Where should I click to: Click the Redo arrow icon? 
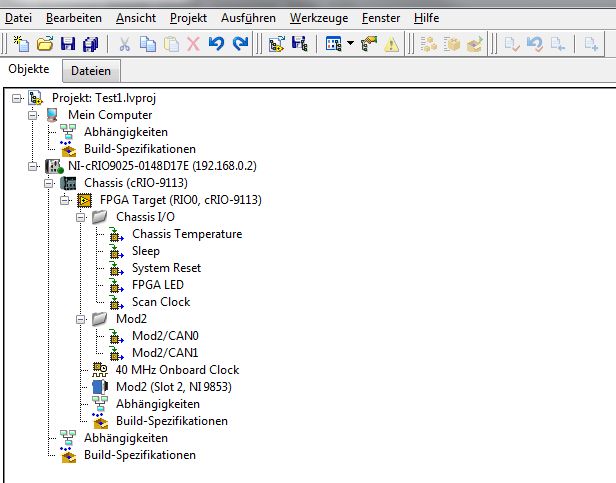pyautogui.click(x=240, y=44)
